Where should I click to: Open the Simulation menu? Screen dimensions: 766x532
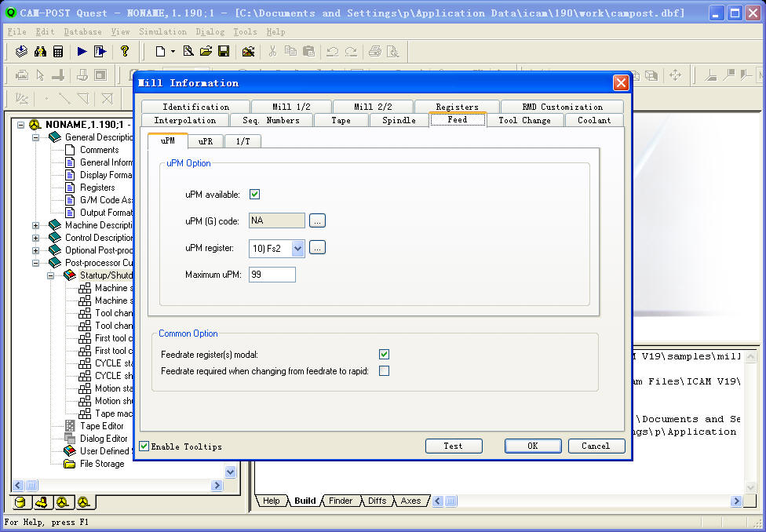pyautogui.click(x=162, y=31)
